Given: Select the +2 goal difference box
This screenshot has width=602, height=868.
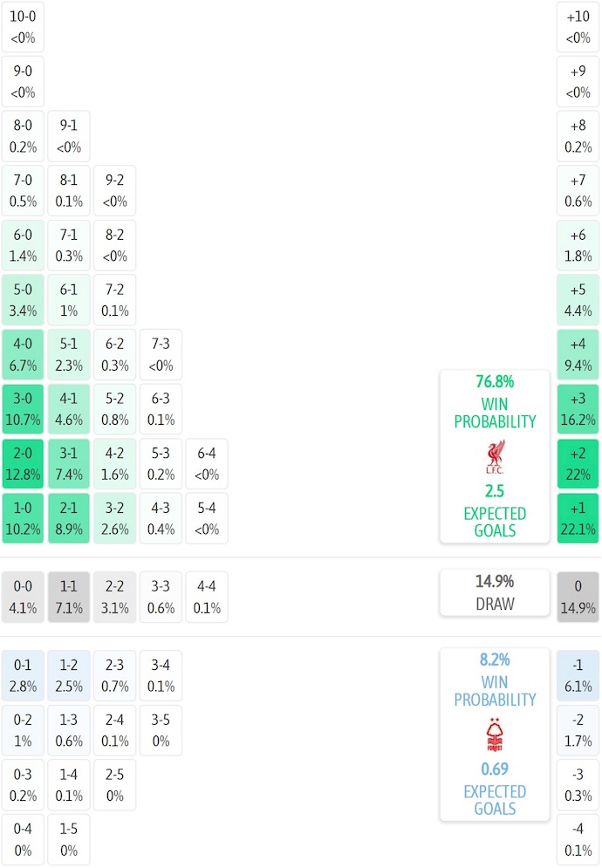Looking at the screenshot, I should click(x=578, y=464).
